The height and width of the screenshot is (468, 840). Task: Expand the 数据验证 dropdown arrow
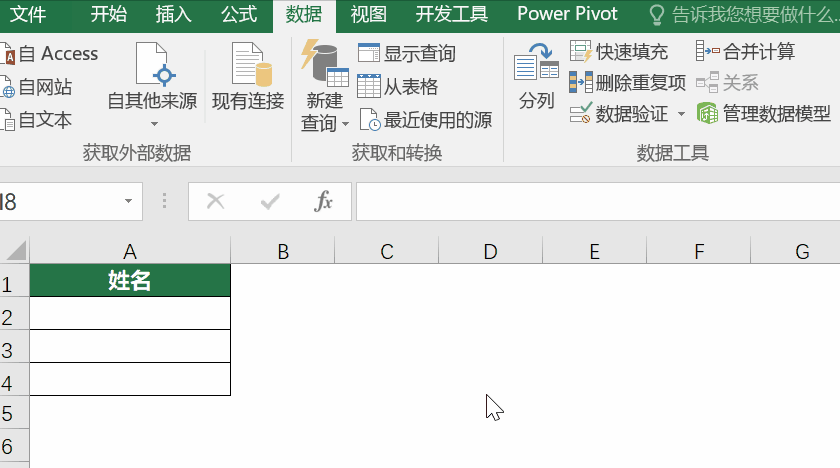pyautogui.click(x=681, y=114)
